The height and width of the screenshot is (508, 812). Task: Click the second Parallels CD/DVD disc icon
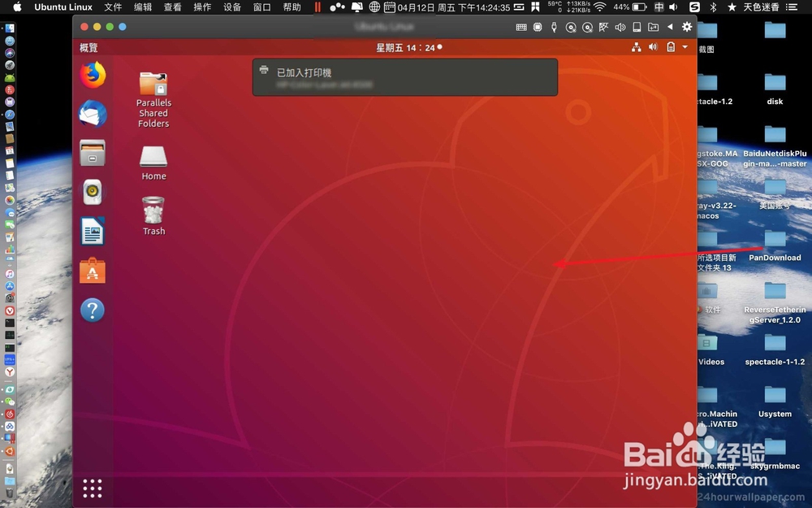[587, 28]
